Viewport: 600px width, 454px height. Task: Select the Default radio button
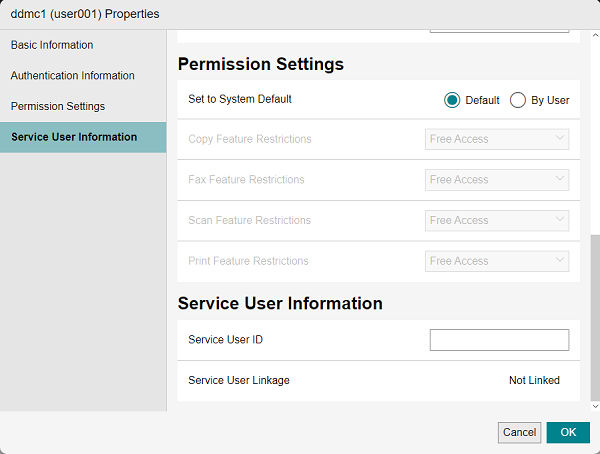tap(452, 100)
